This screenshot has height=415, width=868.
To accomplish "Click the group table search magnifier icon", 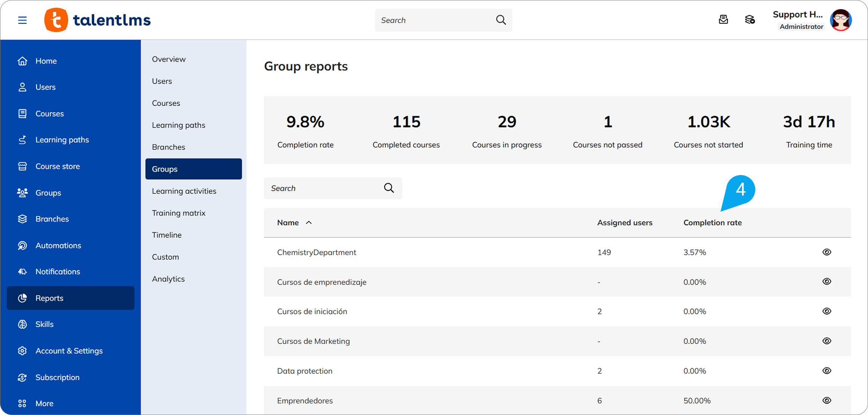I will click(389, 188).
